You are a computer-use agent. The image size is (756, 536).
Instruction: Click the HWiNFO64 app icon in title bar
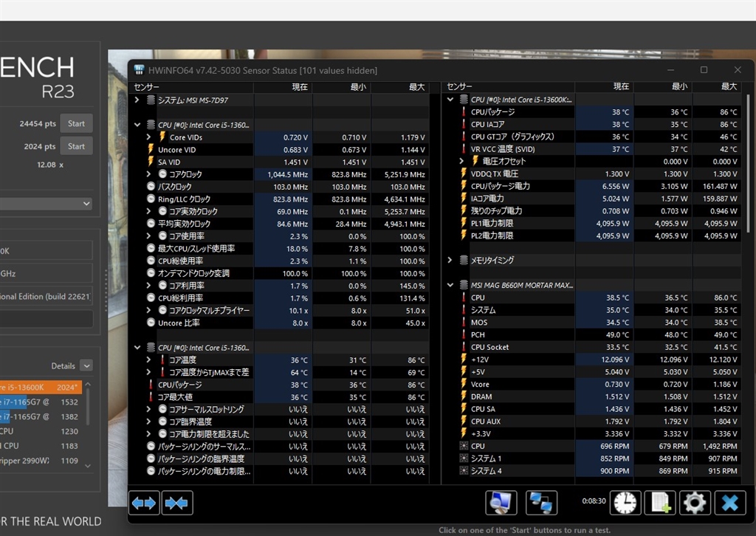coord(140,70)
